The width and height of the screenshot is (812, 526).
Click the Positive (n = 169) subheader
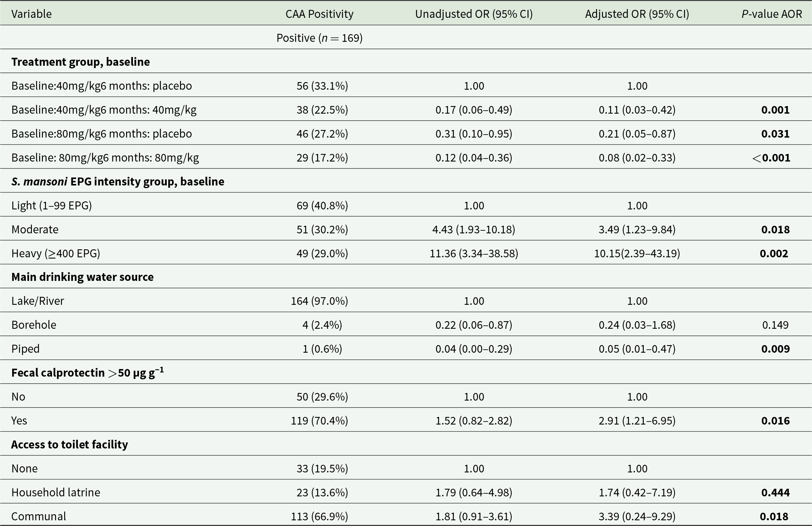point(319,38)
